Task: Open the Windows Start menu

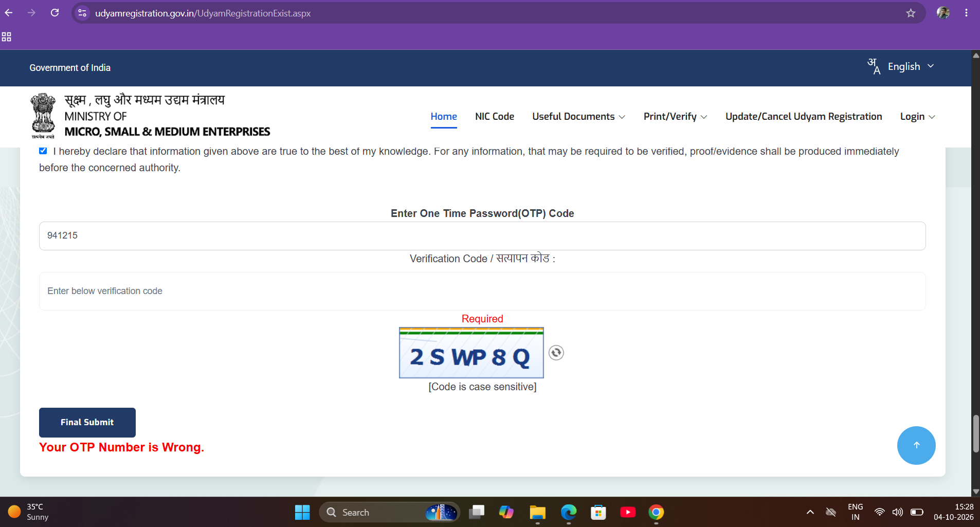Action: pos(302,512)
